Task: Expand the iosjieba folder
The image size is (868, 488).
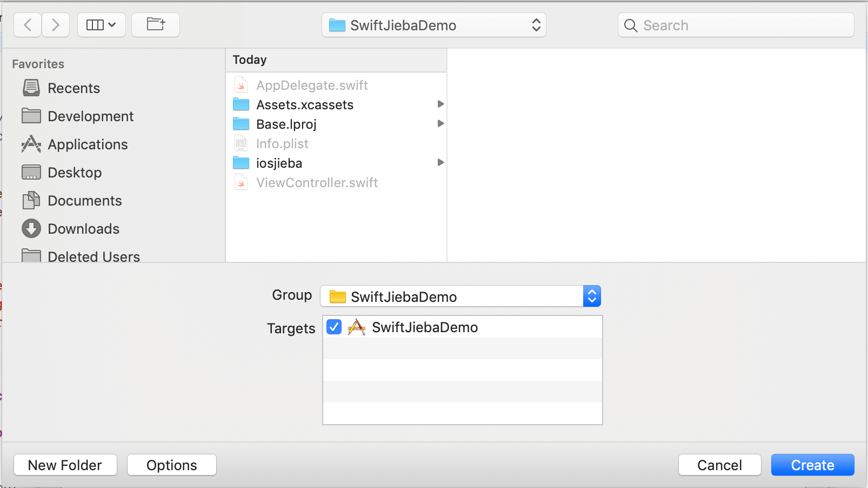Action: [440, 162]
